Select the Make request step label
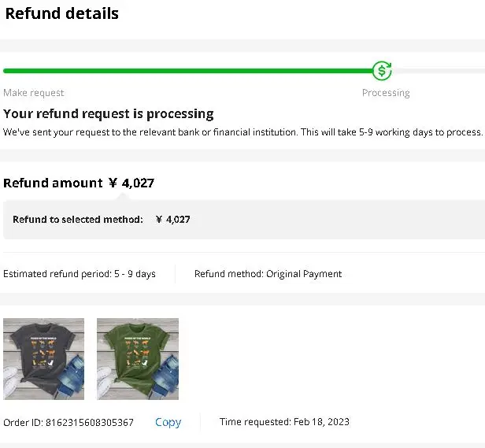 pyautogui.click(x=34, y=93)
